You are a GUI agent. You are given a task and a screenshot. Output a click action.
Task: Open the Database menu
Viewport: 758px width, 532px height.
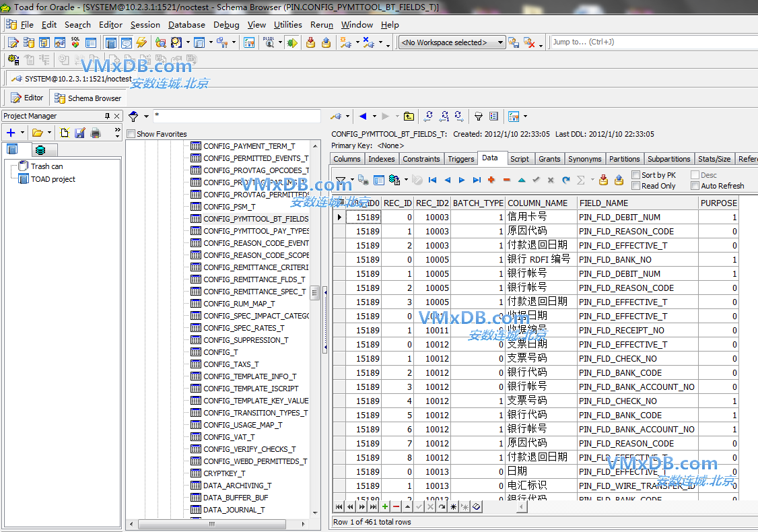[186, 25]
